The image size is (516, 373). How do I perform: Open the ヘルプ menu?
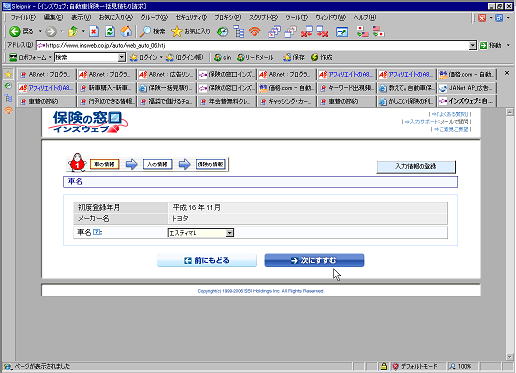[x=365, y=17]
